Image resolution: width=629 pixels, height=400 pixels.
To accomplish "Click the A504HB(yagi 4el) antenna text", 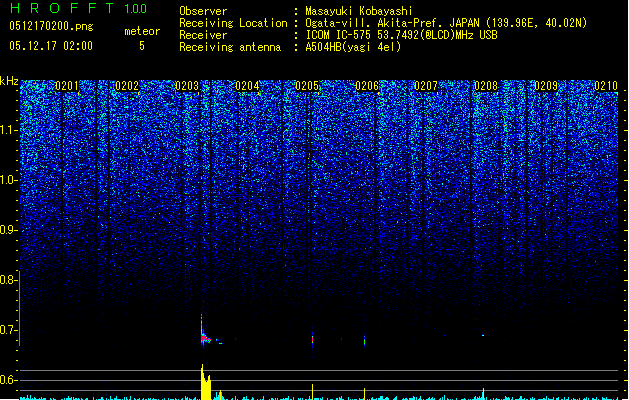I will (353, 47).
